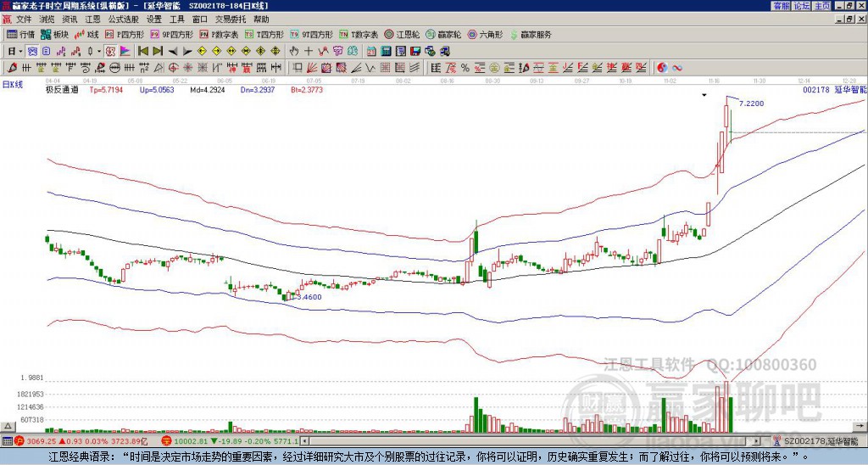Click the horizontal scrollbar left arrow
868x465 pixels.
[x=303, y=441]
